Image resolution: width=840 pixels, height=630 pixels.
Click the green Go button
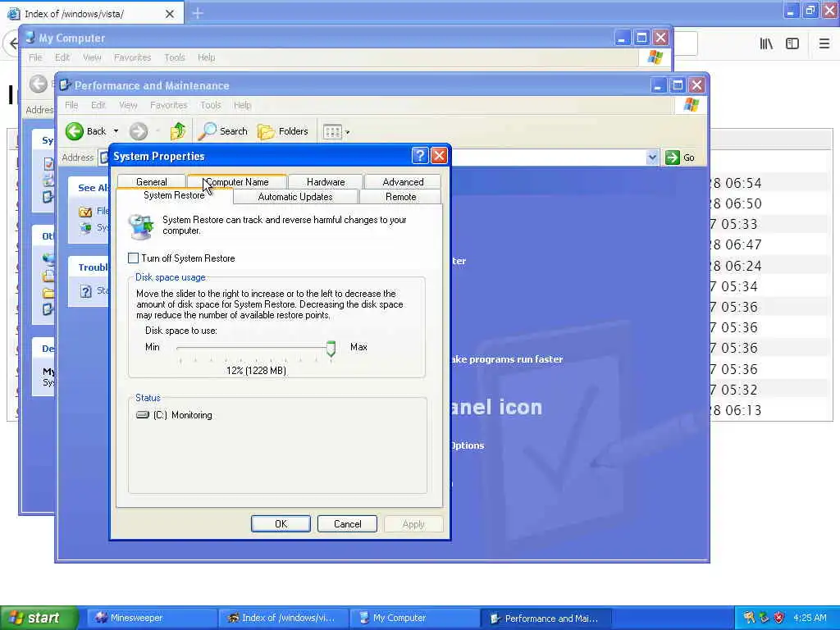pyautogui.click(x=680, y=157)
